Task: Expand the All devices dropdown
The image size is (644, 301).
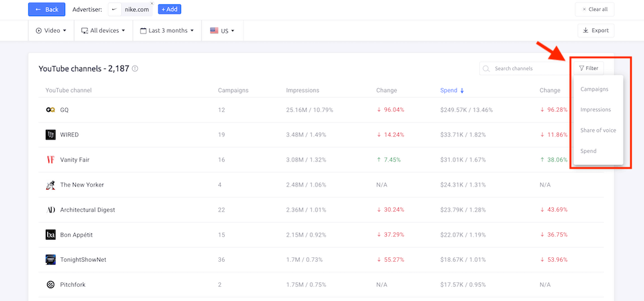Action: coord(103,30)
